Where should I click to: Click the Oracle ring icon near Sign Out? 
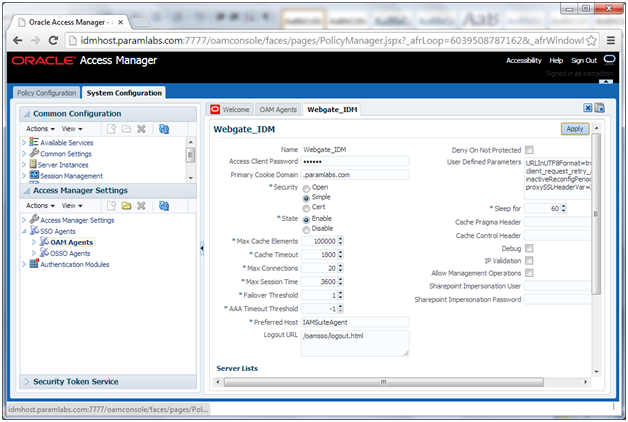coord(609,60)
